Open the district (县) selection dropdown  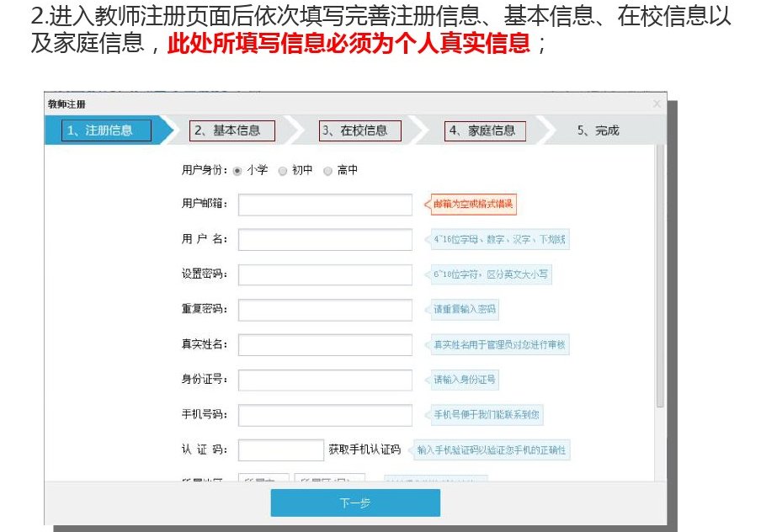pos(328,478)
